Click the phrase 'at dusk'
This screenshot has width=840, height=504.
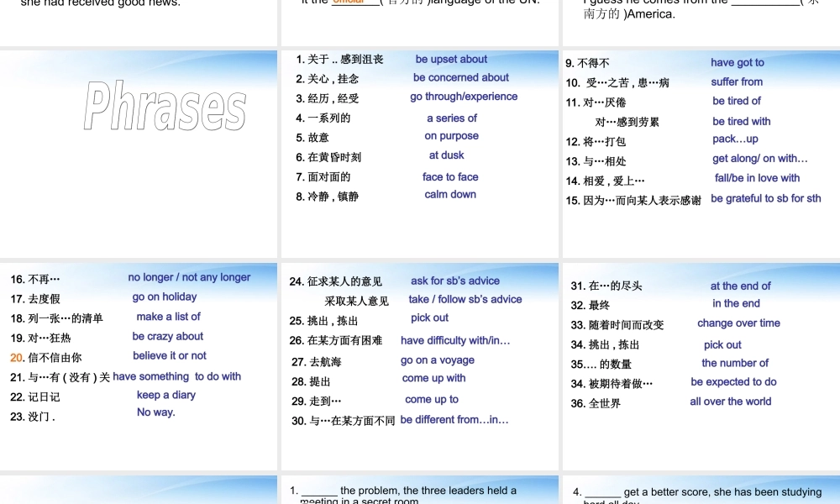tap(446, 155)
